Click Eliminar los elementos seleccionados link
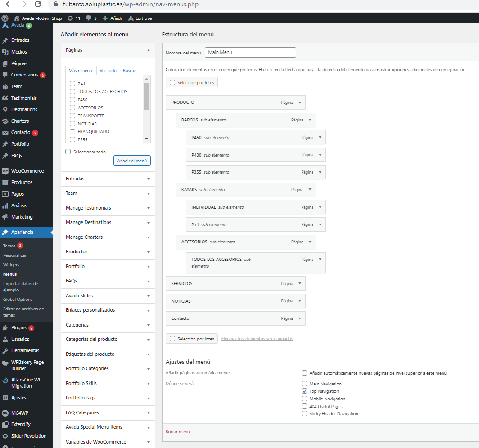This screenshot has height=448, width=479. pos(257,339)
